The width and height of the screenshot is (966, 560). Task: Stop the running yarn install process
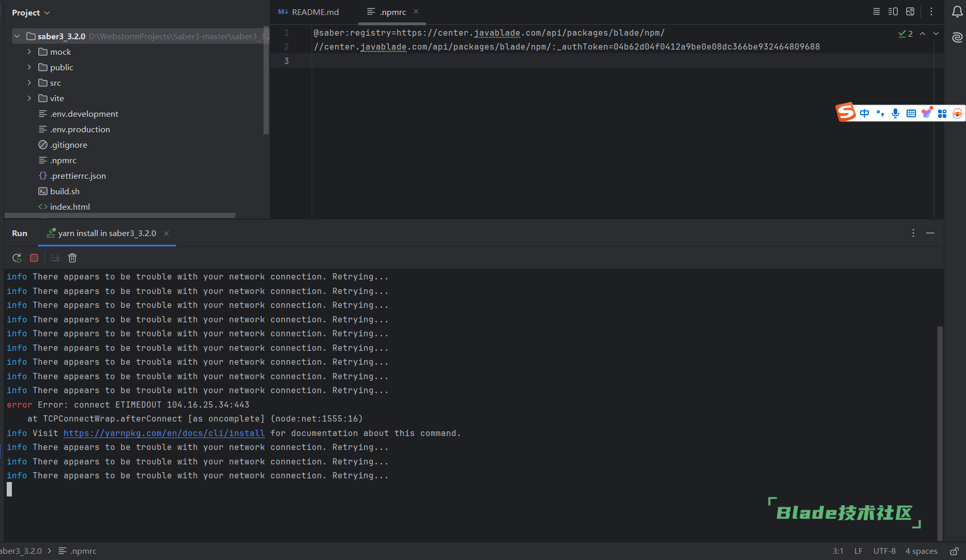34,258
